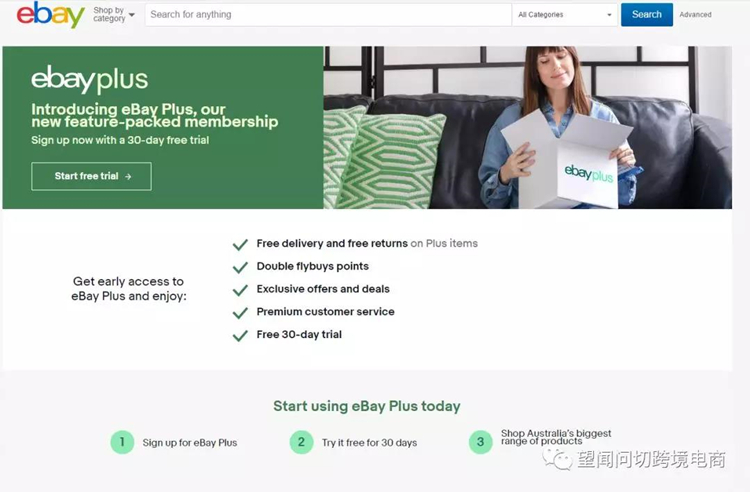This screenshot has height=492, width=750.
Task: Click the step 3 green circle
Action: (480, 442)
